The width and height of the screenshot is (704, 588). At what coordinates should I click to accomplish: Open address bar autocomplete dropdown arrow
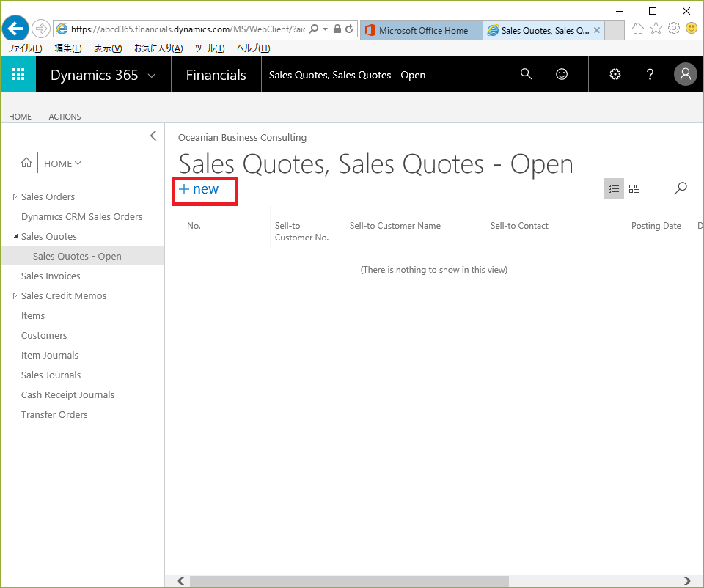click(325, 29)
